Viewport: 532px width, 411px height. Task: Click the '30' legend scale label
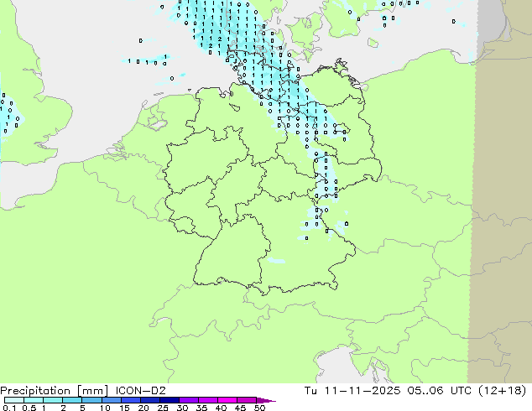click(x=182, y=408)
